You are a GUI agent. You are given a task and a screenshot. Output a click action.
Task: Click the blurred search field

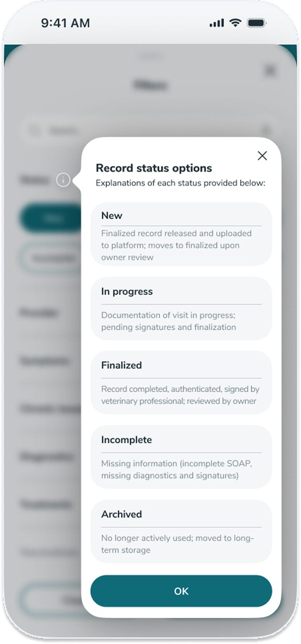click(150, 130)
